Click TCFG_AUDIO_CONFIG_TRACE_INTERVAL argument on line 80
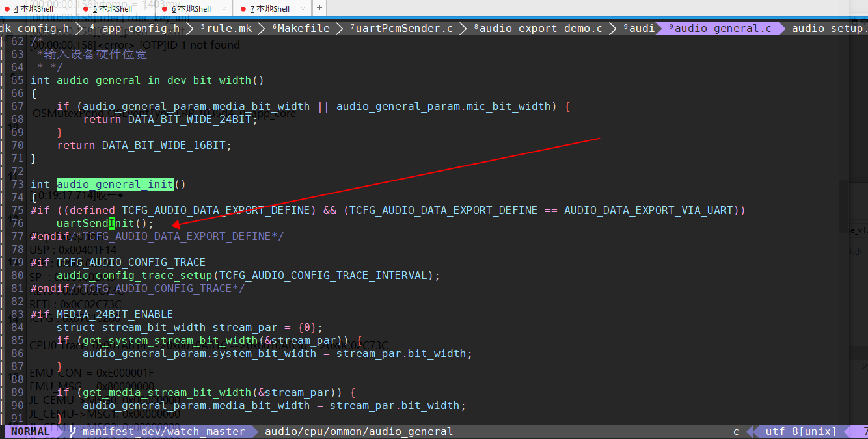The width and height of the screenshot is (868, 439). 323,276
